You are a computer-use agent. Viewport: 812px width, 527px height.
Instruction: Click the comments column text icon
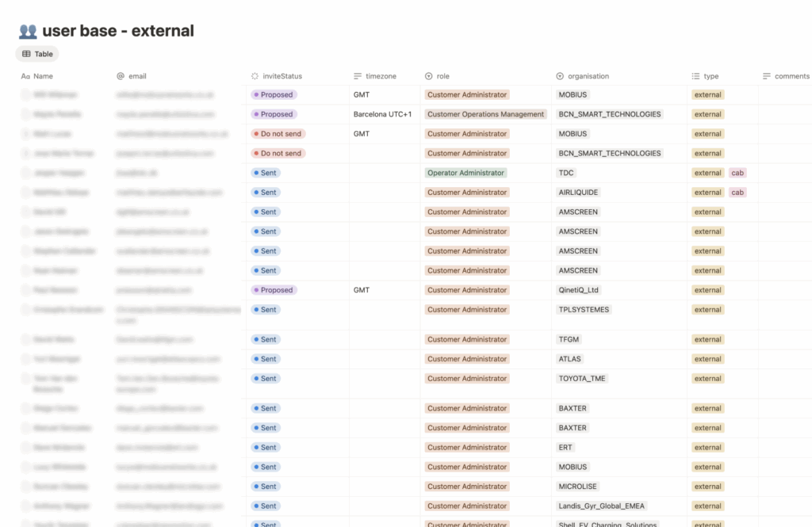(767, 77)
